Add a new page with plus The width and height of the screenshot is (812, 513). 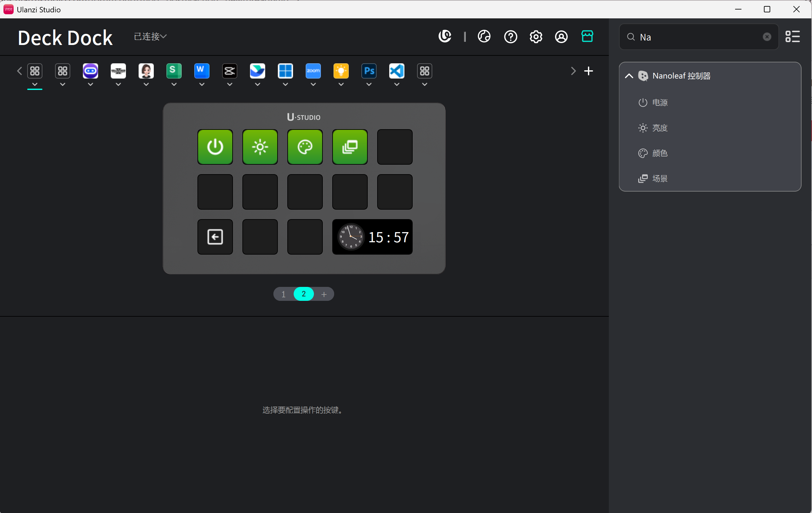tap(324, 294)
